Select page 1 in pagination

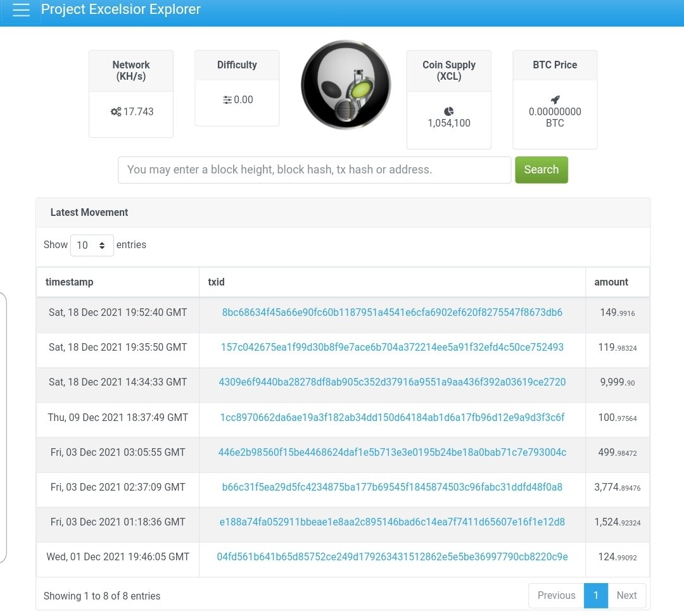[596, 596]
